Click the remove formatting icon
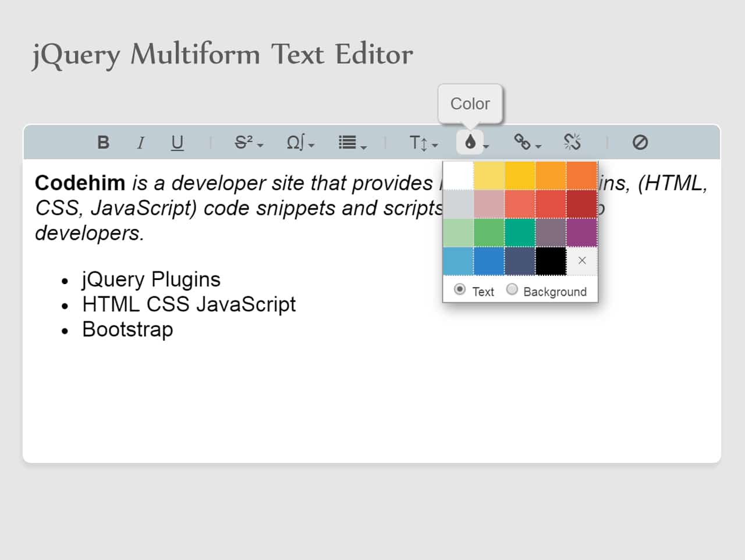The height and width of the screenshot is (560, 745). coord(640,142)
